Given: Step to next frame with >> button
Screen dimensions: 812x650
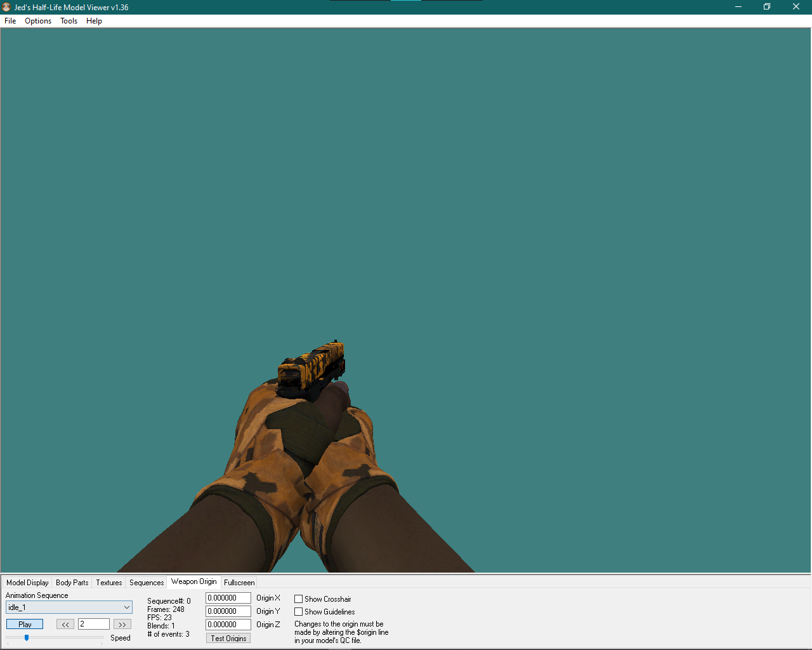Looking at the screenshot, I should (x=122, y=625).
